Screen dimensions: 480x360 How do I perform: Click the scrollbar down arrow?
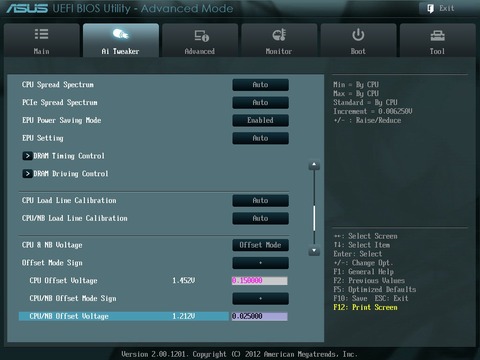(x=314, y=251)
